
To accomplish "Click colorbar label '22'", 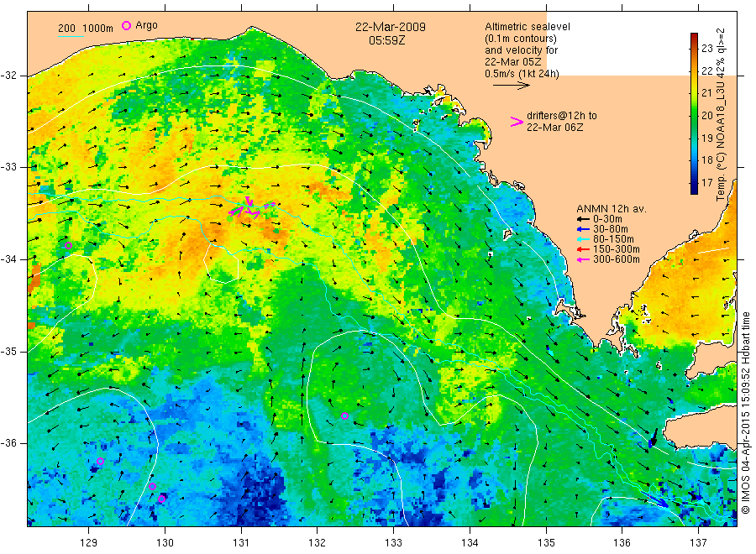I will pyautogui.click(x=706, y=71).
